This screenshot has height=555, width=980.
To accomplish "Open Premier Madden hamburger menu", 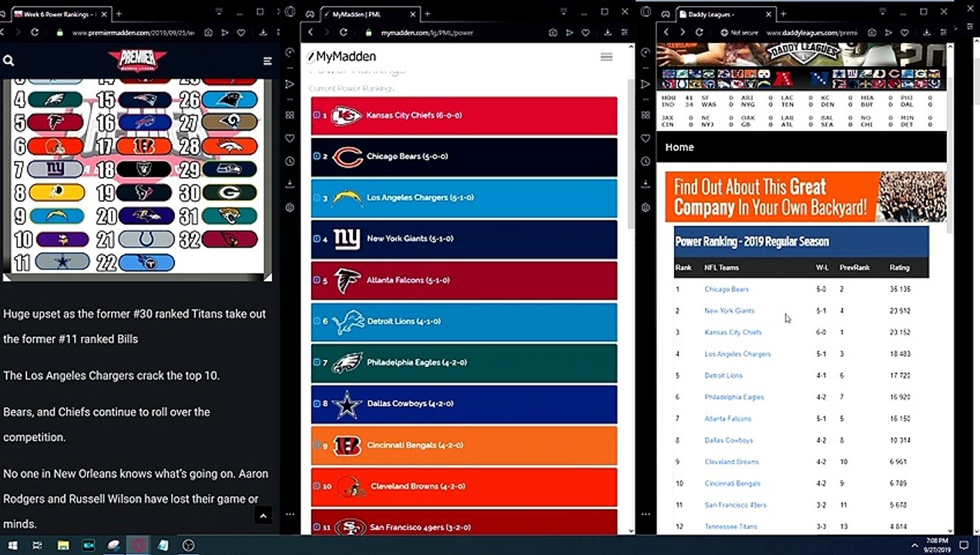I will coord(267,61).
